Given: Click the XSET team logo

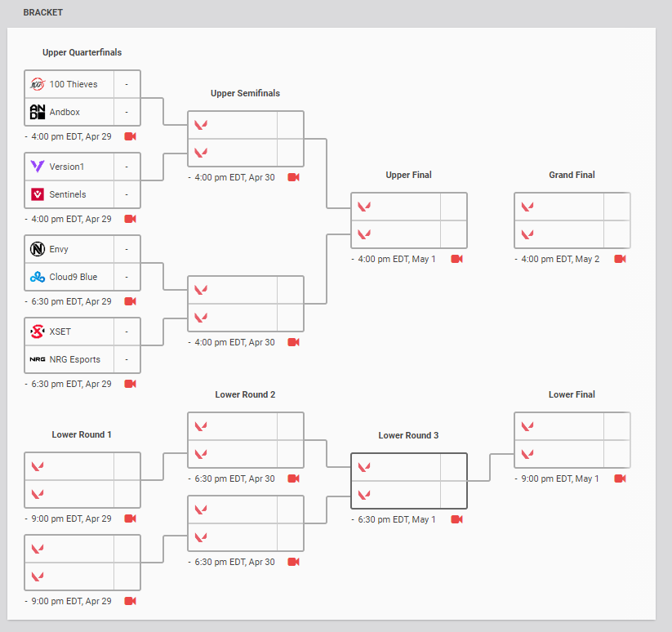Looking at the screenshot, I should [x=38, y=332].
